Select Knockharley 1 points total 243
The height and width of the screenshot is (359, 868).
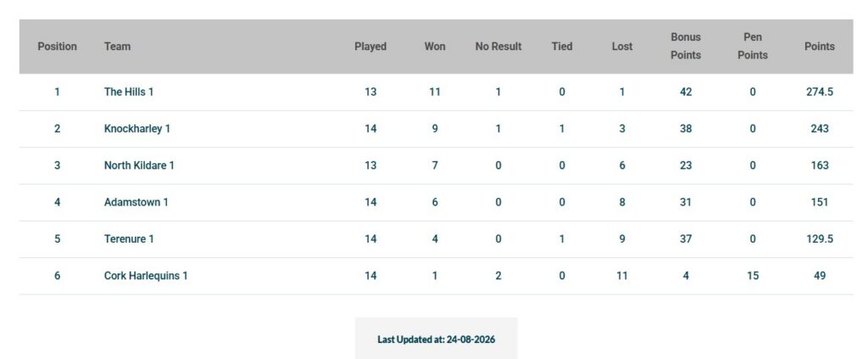(x=820, y=128)
